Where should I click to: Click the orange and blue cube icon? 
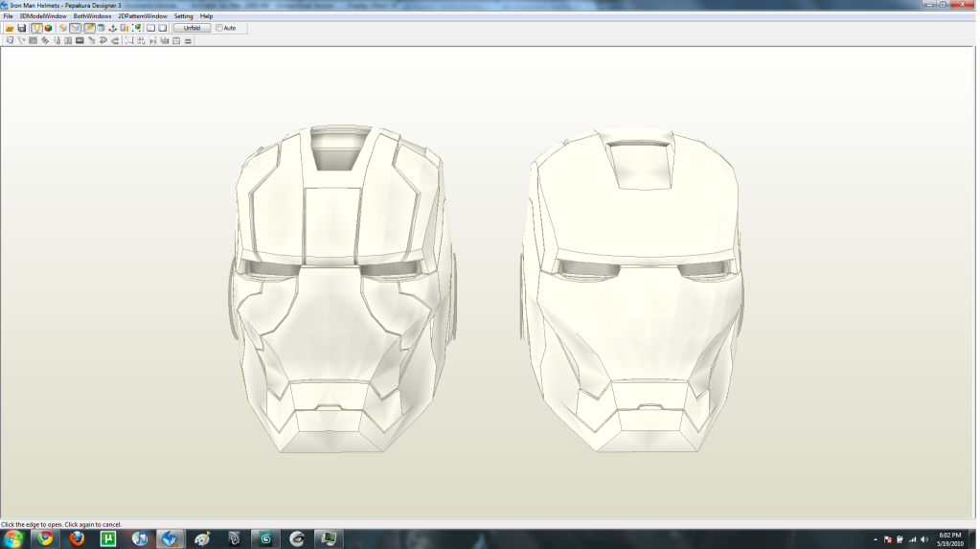pos(63,28)
